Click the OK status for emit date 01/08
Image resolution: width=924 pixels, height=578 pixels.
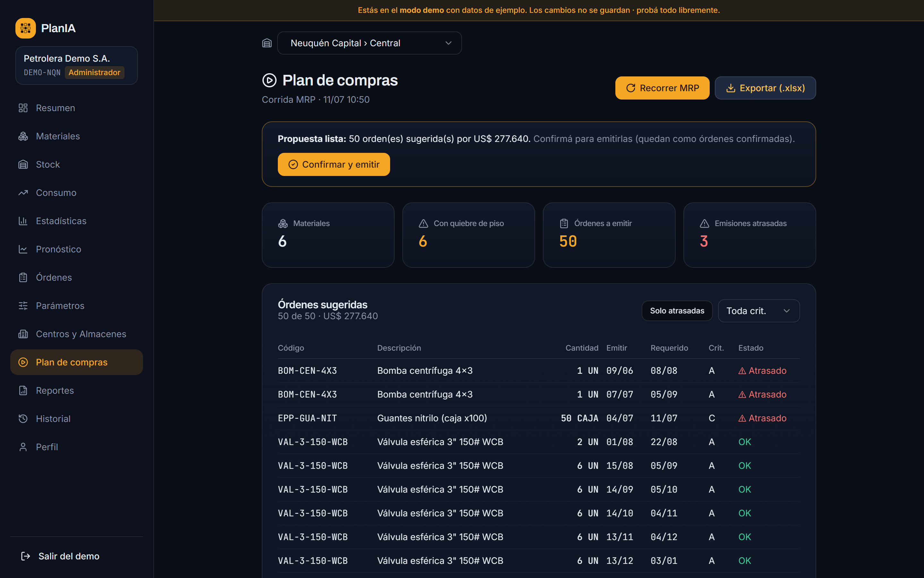[x=745, y=442]
